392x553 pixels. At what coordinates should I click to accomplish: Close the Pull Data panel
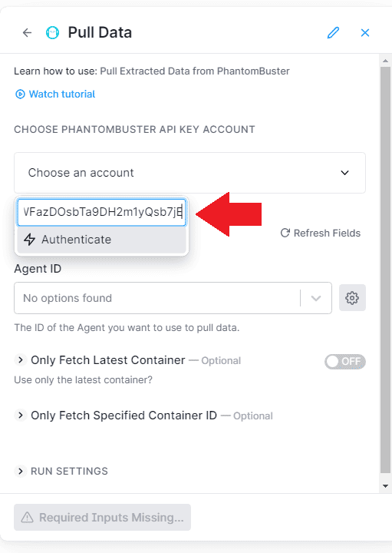coord(365,33)
